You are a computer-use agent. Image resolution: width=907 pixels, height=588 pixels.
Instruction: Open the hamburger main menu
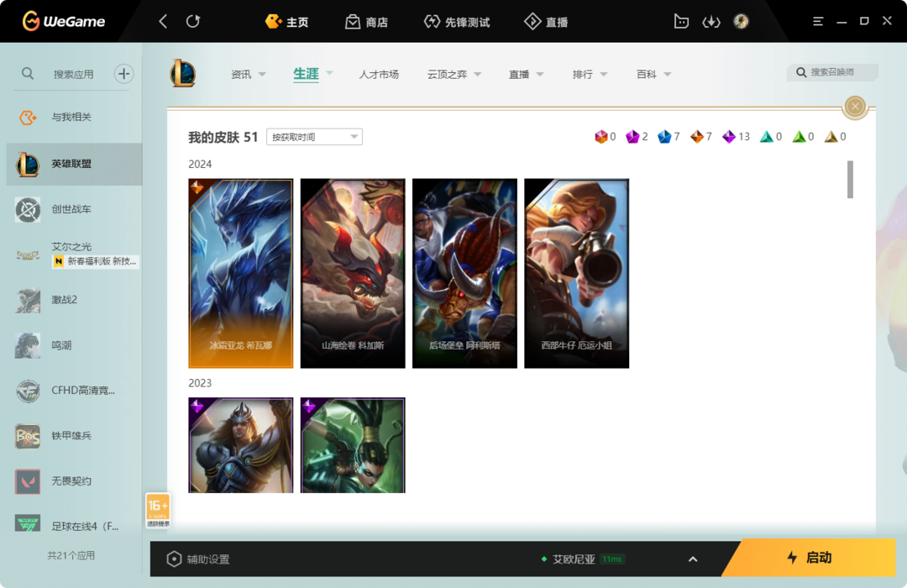click(x=818, y=21)
